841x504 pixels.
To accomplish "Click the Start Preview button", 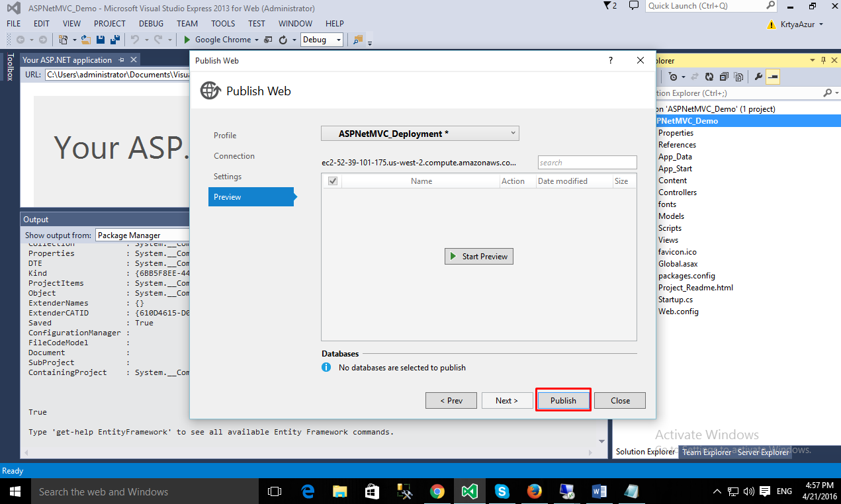I will (479, 257).
